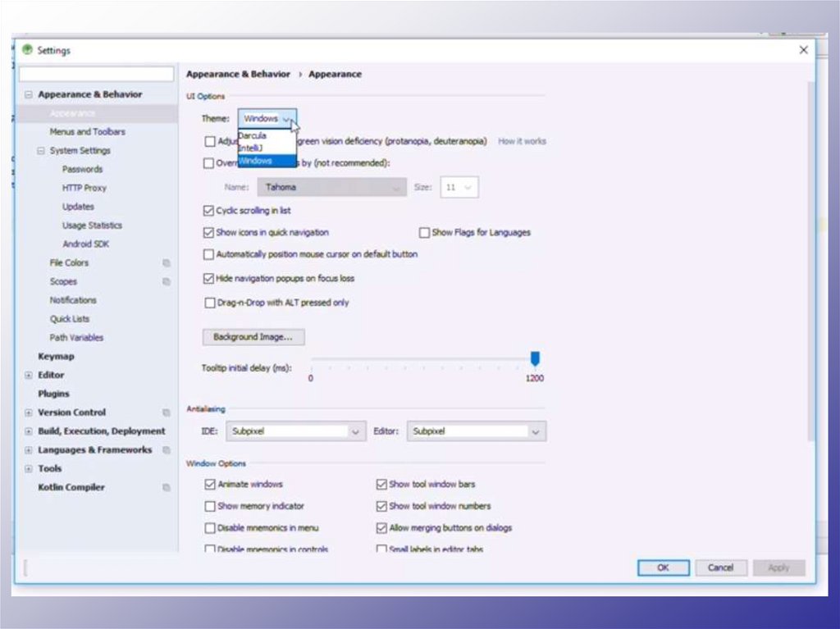Choose Windows from the theme list
The height and width of the screenshot is (629, 840).
coord(267,161)
